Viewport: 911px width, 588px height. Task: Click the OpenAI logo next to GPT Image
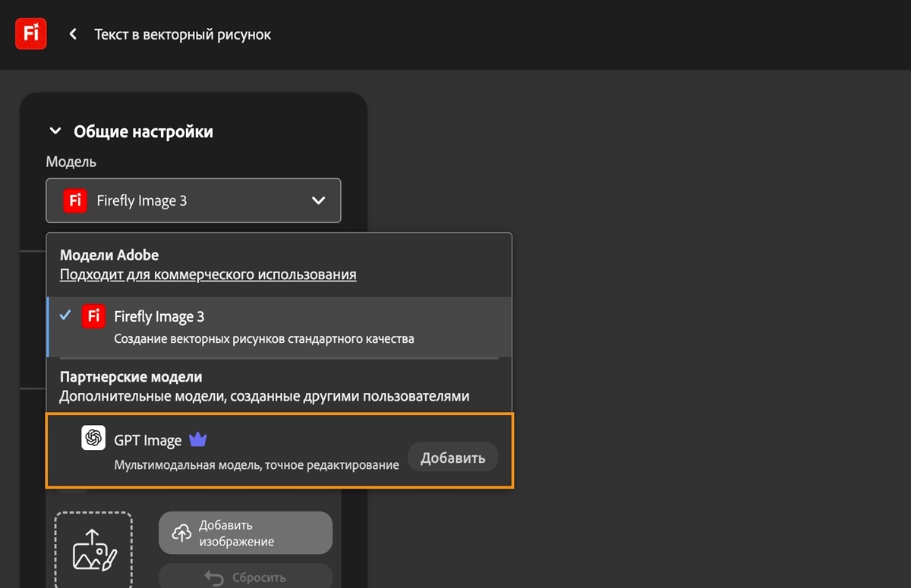(x=93, y=439)
